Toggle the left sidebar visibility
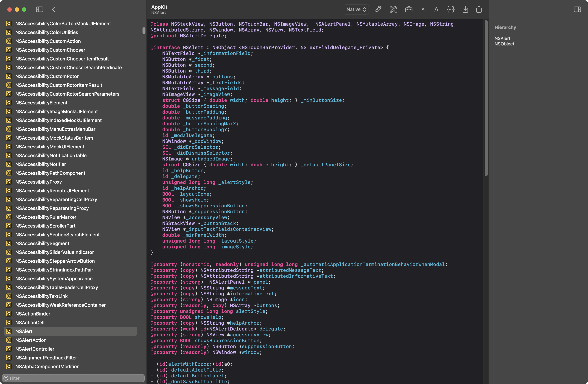 pos(40,9)
